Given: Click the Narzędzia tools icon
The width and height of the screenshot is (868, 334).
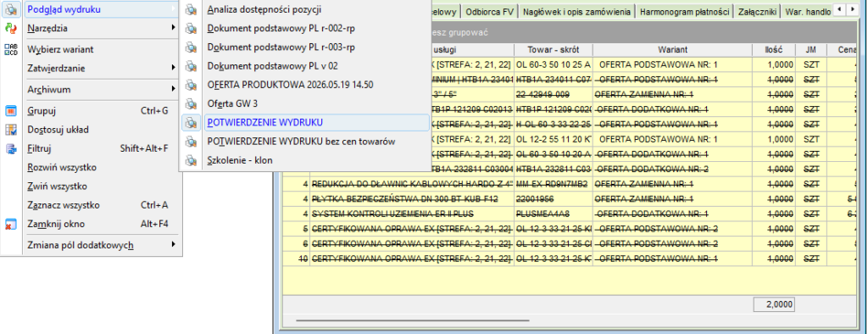Looking at the screenshot, I should pos(10,28).
